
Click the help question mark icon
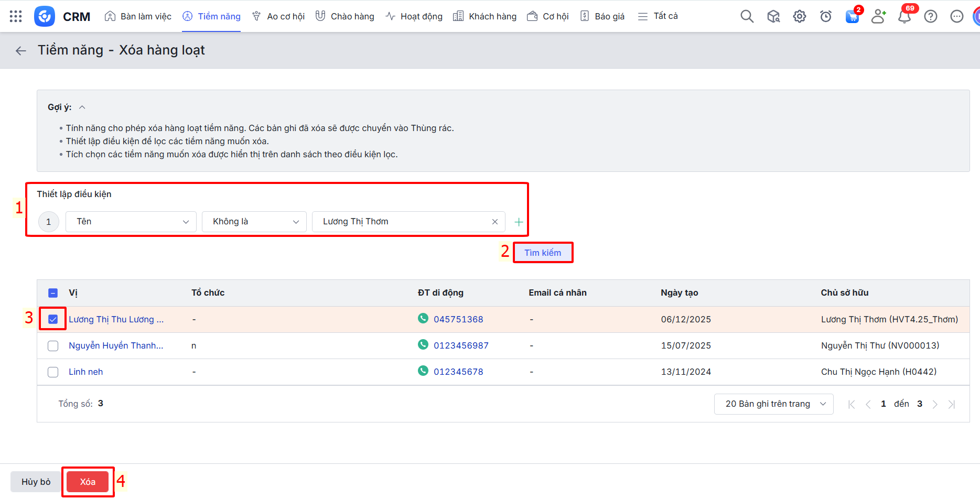930,16
